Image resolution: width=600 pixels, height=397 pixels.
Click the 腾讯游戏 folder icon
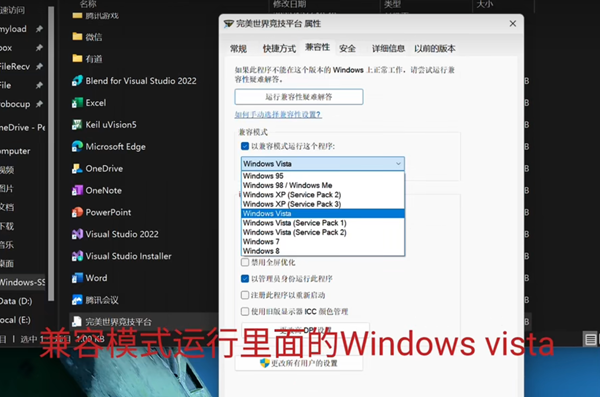click(x=77, y=16)
